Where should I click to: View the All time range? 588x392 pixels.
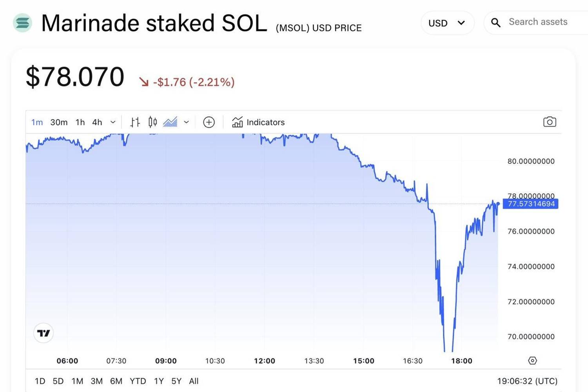pos(194,381)
